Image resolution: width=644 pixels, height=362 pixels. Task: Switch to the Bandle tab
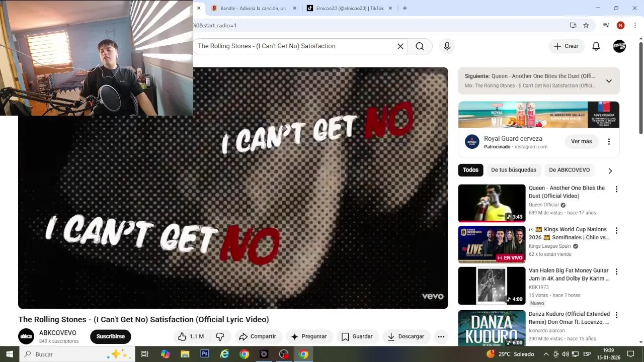[x=249, y=8]
